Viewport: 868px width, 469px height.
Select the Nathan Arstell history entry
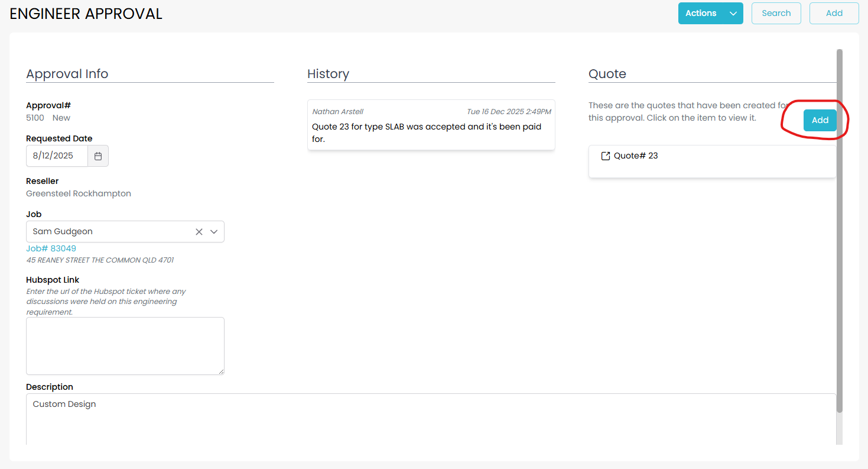point(431,125)
